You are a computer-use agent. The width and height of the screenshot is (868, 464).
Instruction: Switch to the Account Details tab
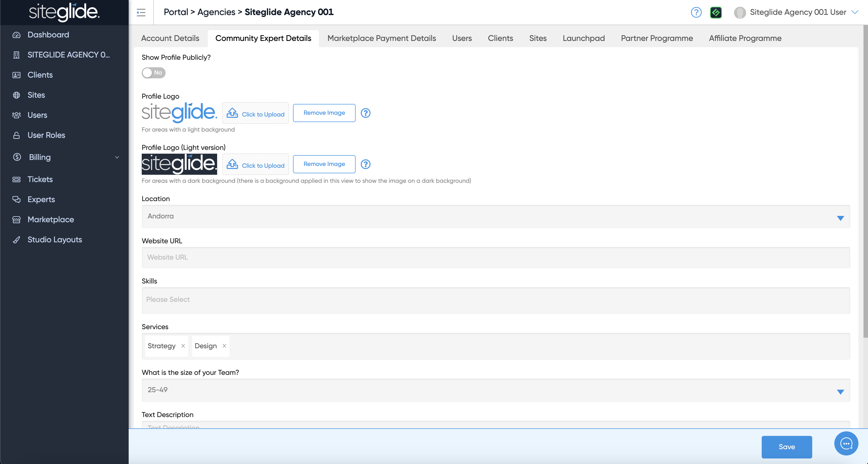[x=170, y=38]
